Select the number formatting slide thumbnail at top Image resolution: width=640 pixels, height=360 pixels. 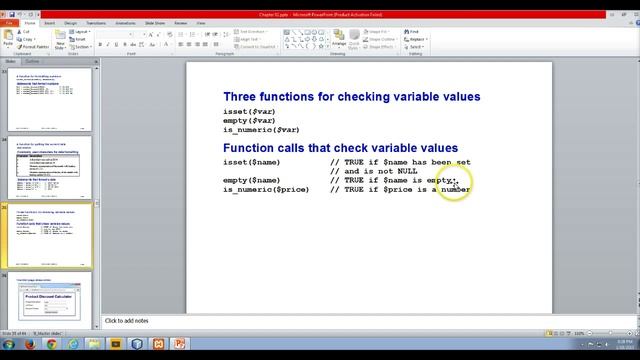49,100
